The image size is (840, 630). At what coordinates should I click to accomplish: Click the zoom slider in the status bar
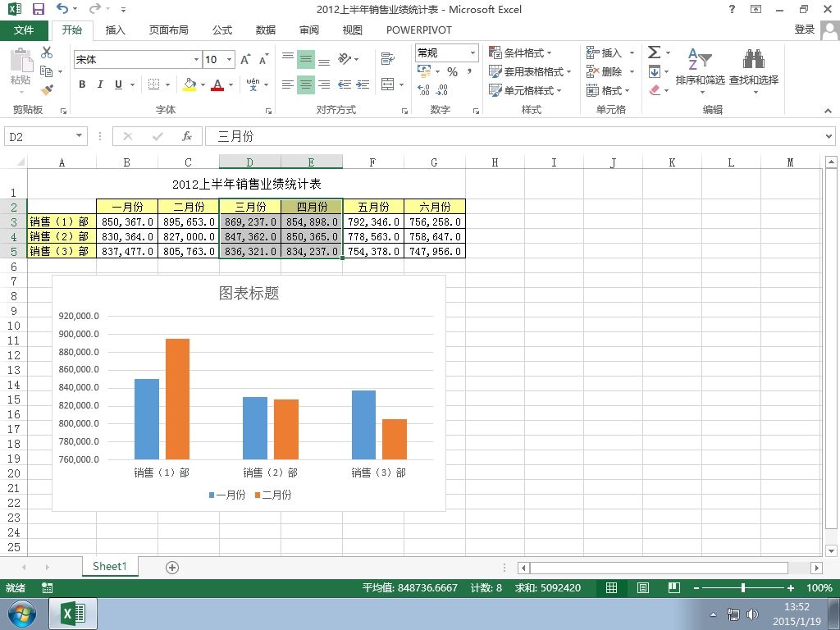(x=743, y=587)
